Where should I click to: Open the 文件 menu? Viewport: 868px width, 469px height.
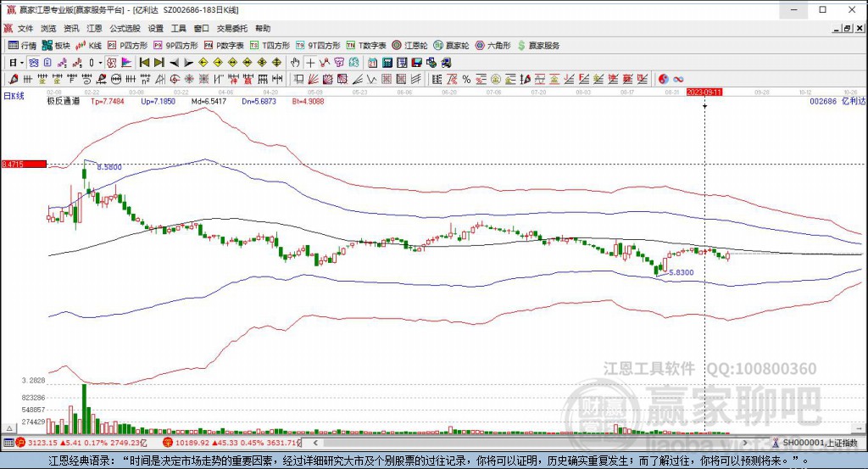point(25,28)
